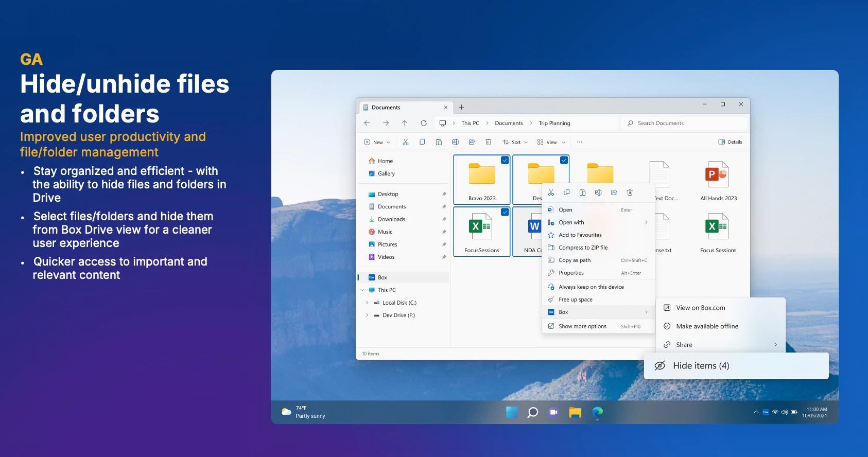868x457 pixels.
Task: Go forward with the right arrow button
Action: point(386,123)
